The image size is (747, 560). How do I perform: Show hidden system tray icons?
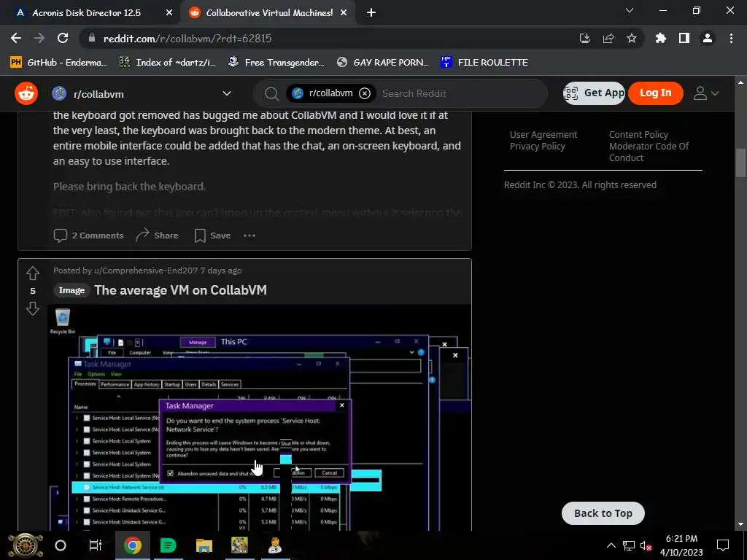pyautogui.click(x=611, y=545)
